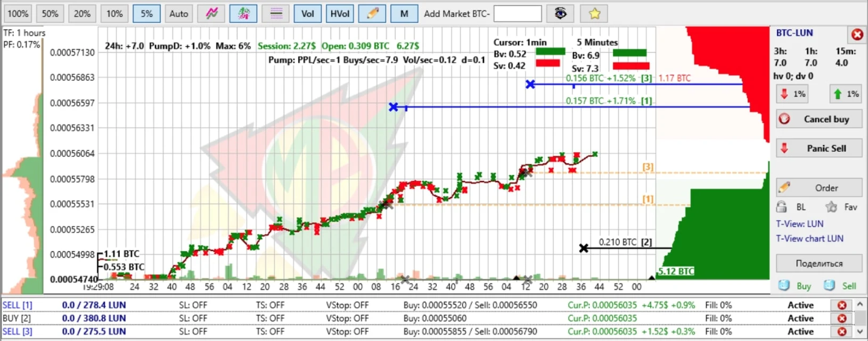Open the T-View: LUN link
This screenshot has width=868, height=341.
pyautogui.click(x=799, y=224)
